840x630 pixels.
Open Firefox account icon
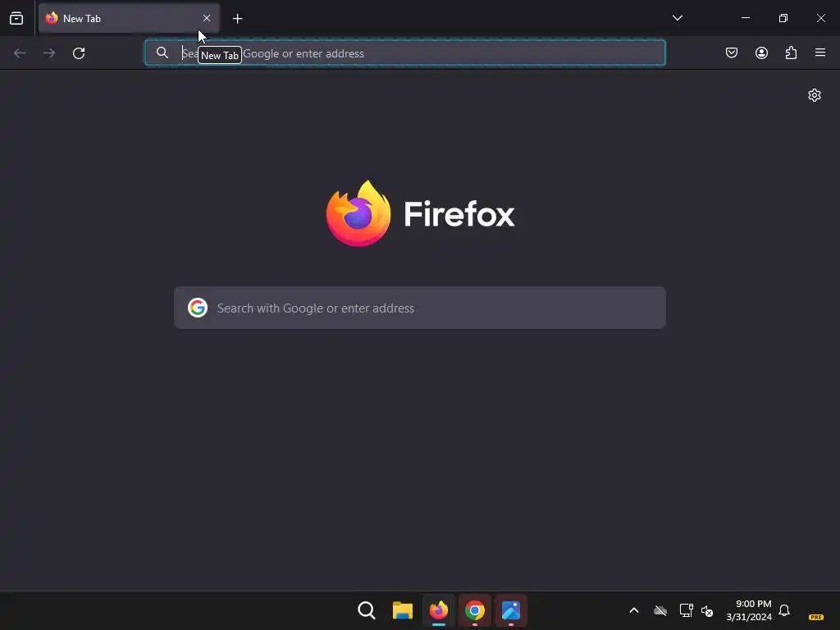tap(761, 52)
